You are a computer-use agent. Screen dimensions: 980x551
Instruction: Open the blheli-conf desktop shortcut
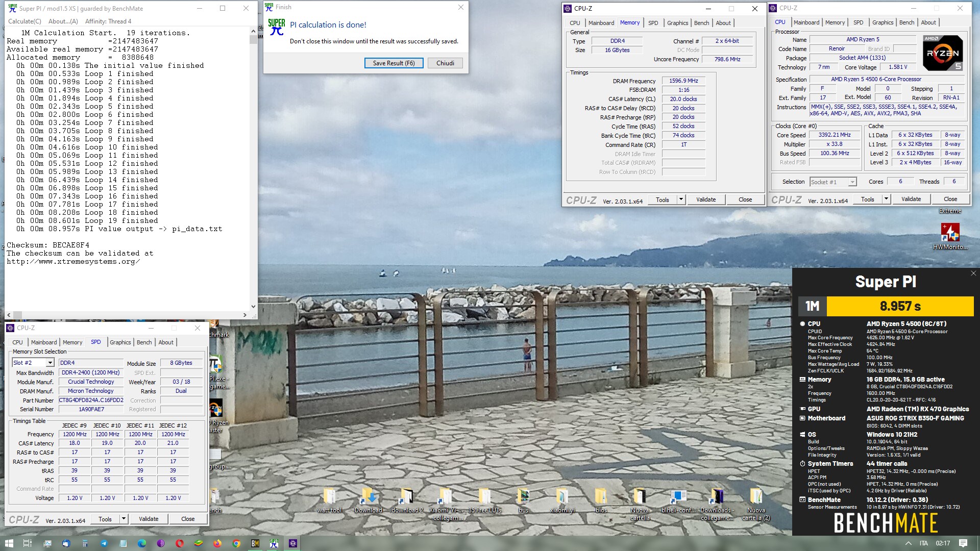coord(678,500)
